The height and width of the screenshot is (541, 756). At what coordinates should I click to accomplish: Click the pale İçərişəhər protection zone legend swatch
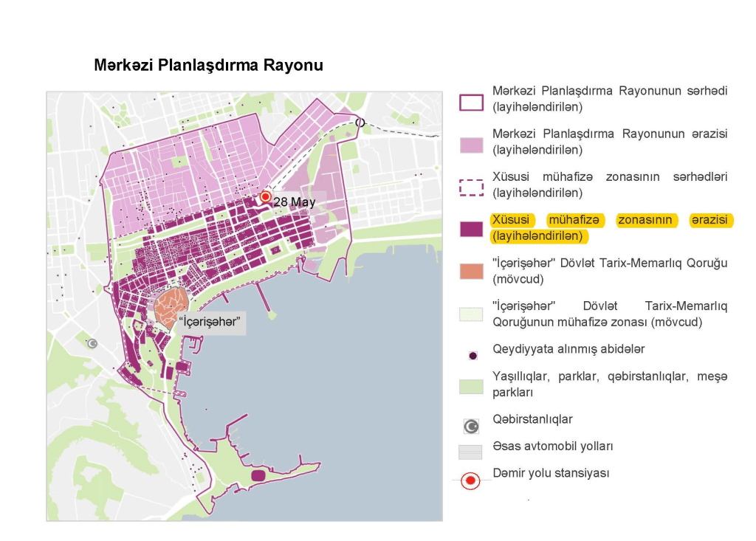click(x=471, y=314)
